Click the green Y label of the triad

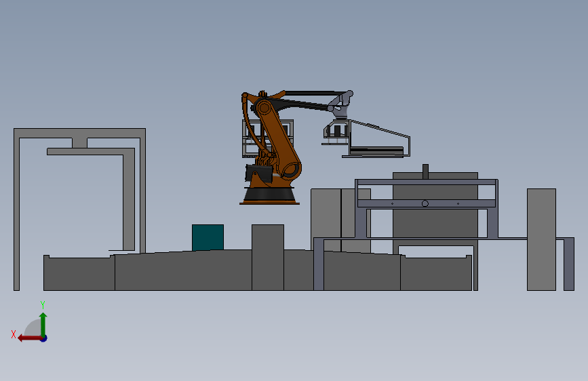(43, 305)
